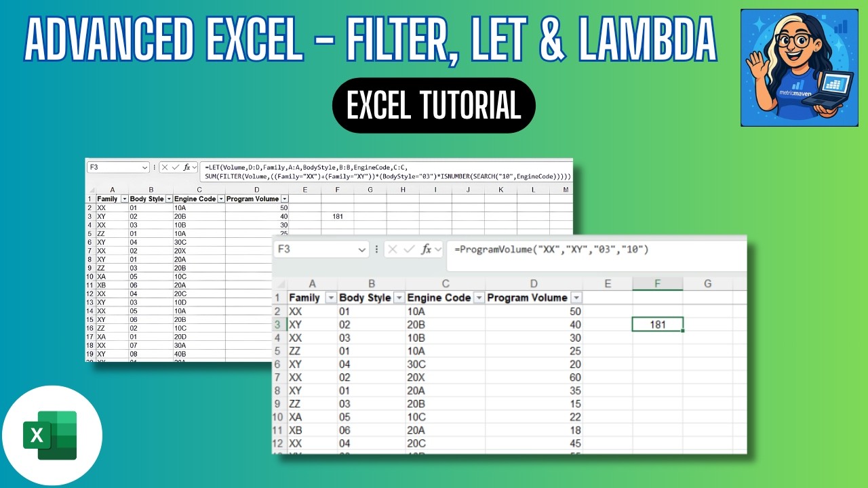Click 'Engine Code' header cell in enlarged spreadsheet
868x488 pixels.
[446, 298]
